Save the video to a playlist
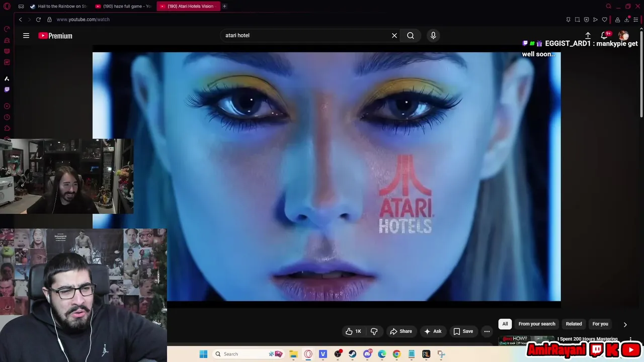Viewport: 644px width, 362px height. pos(463,331)
